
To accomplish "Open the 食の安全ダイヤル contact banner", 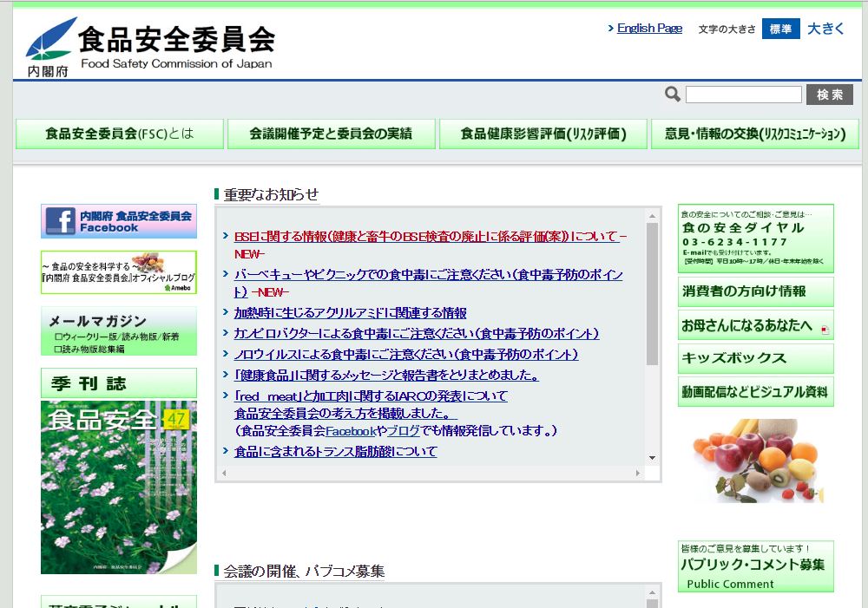I will tap(755, 239).
